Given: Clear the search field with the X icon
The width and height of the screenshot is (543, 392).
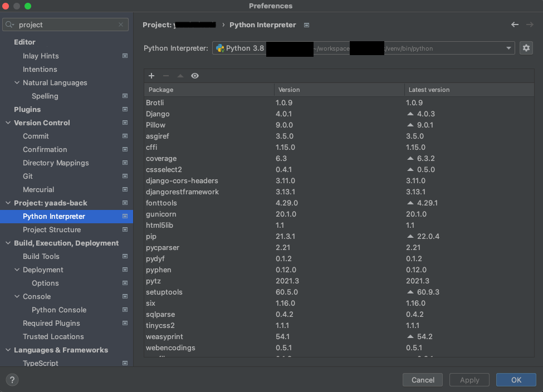Looking at the screenshot, I should pos(120,24).
